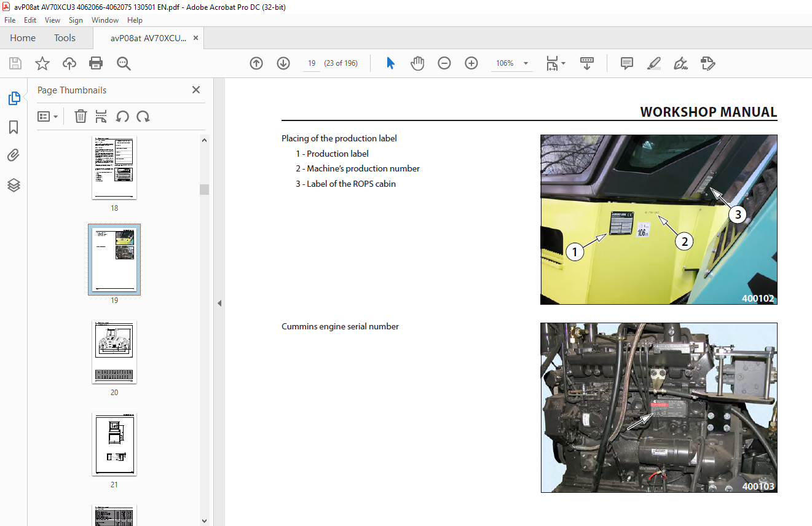Activate the selection arrow tool

(x=390, y=63)
